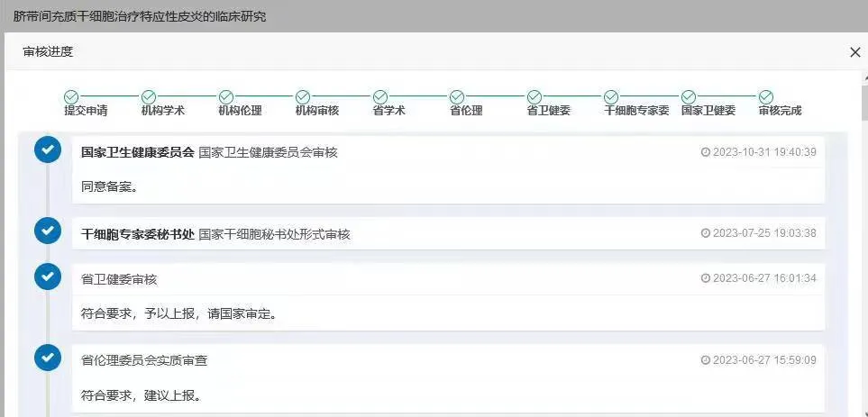Click blue checkmark beside 省卫健委审核 entry
868x417 pixels.
pos(47,276)
